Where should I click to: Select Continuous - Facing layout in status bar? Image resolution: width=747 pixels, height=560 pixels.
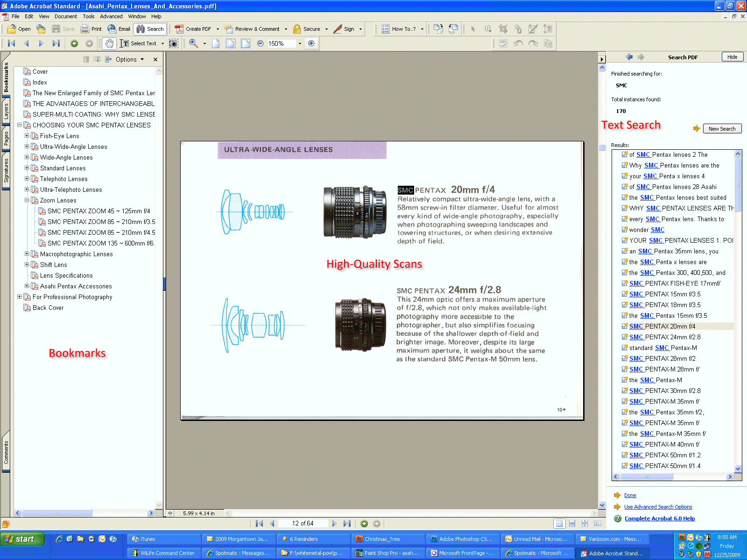click(x=585, y=524)
